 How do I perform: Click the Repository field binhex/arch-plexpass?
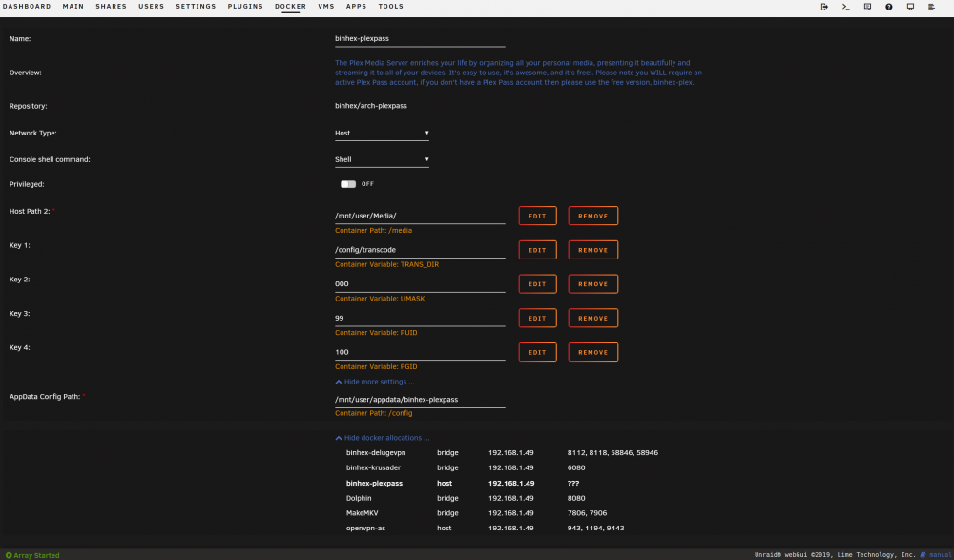pos(420,106)
